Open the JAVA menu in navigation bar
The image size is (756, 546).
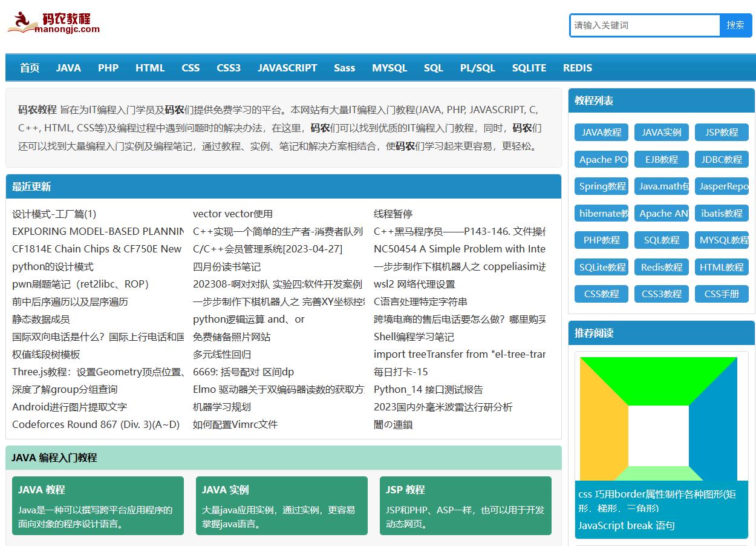tap(68, 68)
